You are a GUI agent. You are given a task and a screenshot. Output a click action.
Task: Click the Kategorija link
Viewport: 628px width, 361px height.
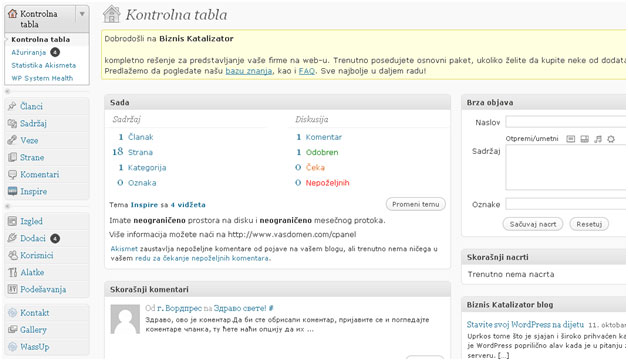pyautogui.click(x=147, y=167)
